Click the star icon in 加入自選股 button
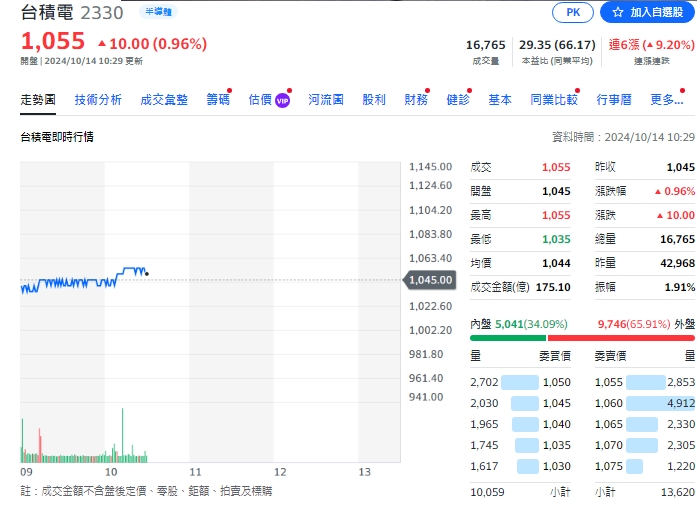Image resolution: width=697 pixels, height=509 pixels. [x=618, y=12]
